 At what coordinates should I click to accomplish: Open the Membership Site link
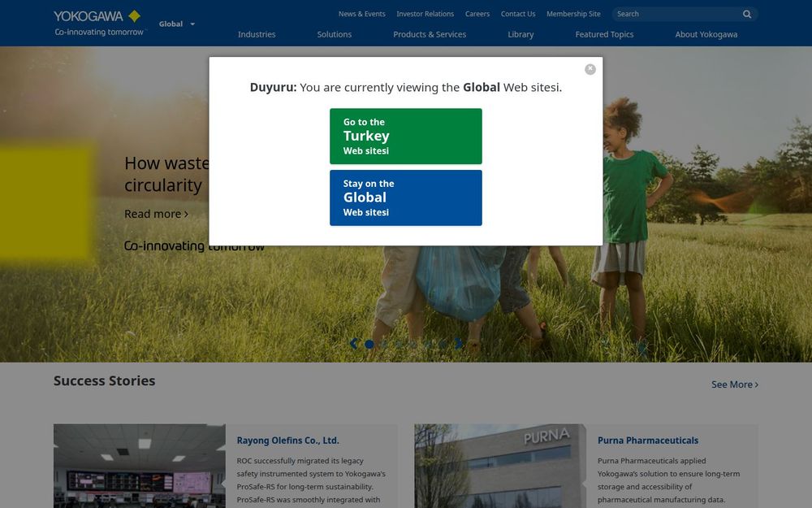573,14
